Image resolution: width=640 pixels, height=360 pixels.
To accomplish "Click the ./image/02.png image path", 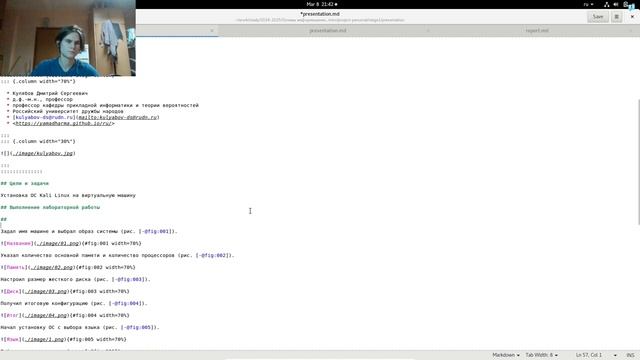I will tap(51, 267).
